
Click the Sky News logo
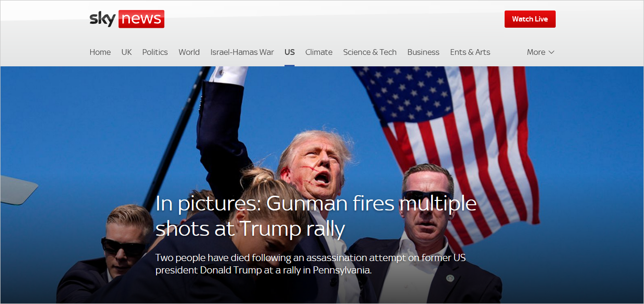point(126,19)
